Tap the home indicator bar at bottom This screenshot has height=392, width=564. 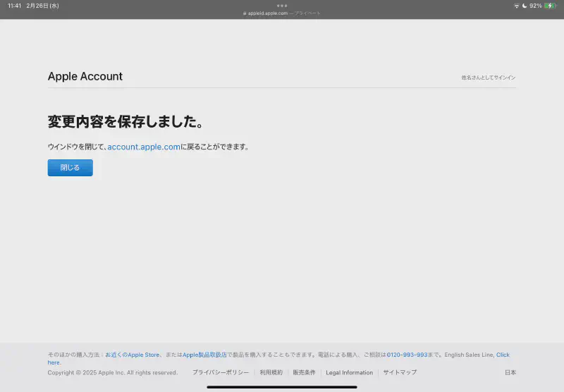[x=282, y=386]
